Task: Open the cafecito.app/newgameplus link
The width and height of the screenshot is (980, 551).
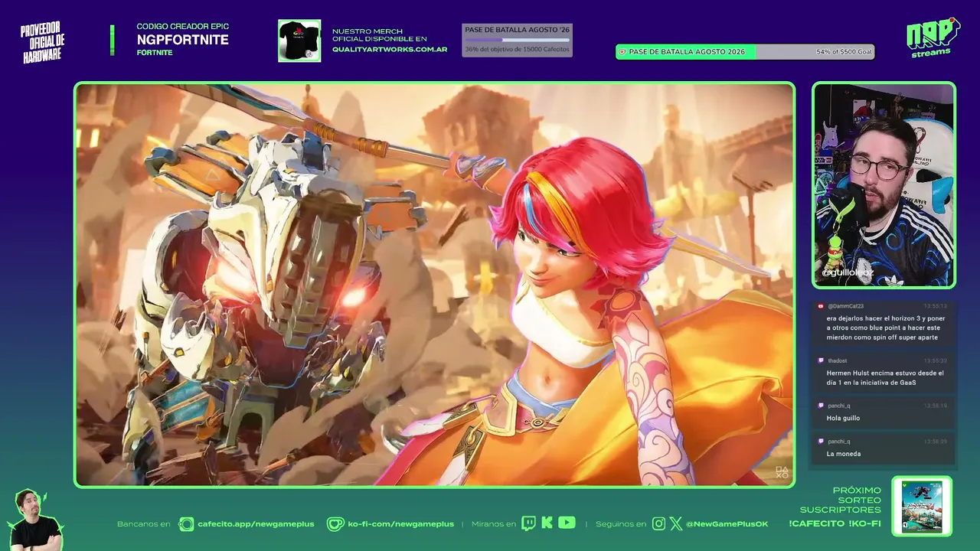Action: coord(256,524)
